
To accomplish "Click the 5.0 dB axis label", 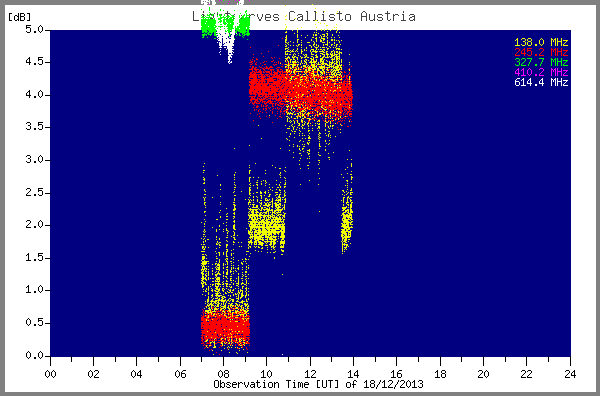I will (34, 29).
